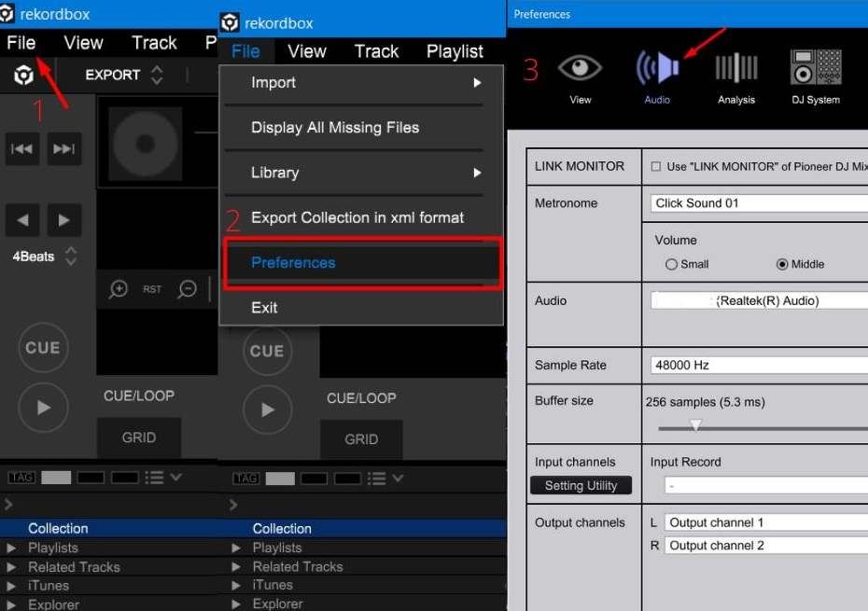Toggle the TAG button in left rekordbox window
The height and width of the screenshot is (611, 868).
tap(21, 477)
